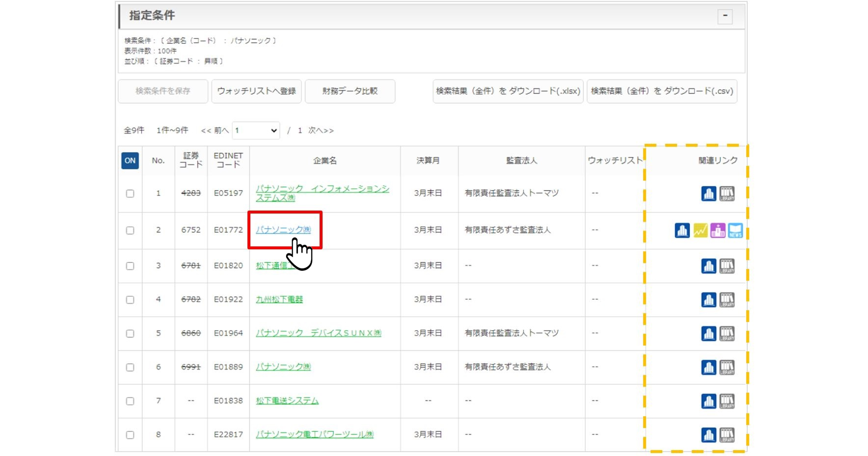868x456 pixels.
Task: Open パナソニック㈱ link with code 6752
Action: [x=283, y=230]
